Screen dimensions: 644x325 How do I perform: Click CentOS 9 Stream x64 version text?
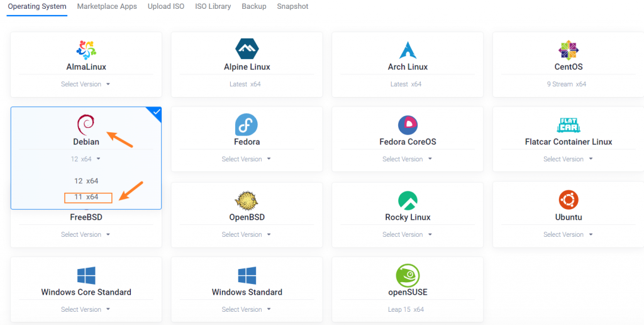pos(567,84)
